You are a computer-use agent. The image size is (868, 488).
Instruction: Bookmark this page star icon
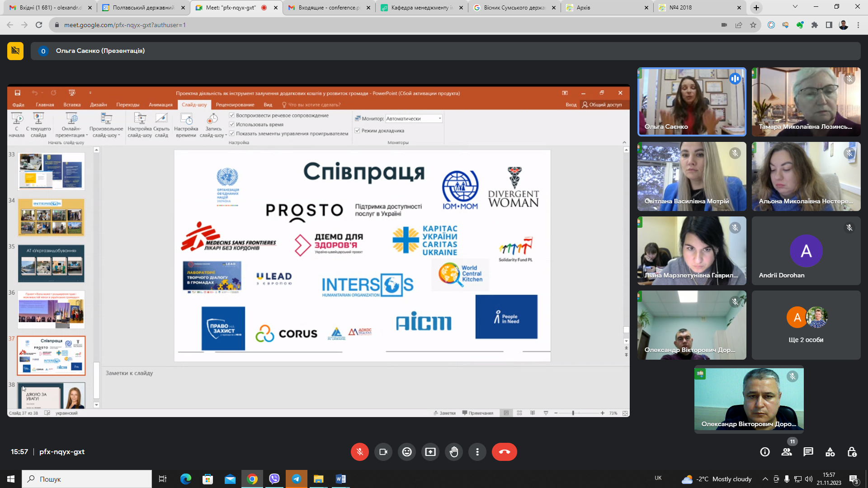point(753,25)
